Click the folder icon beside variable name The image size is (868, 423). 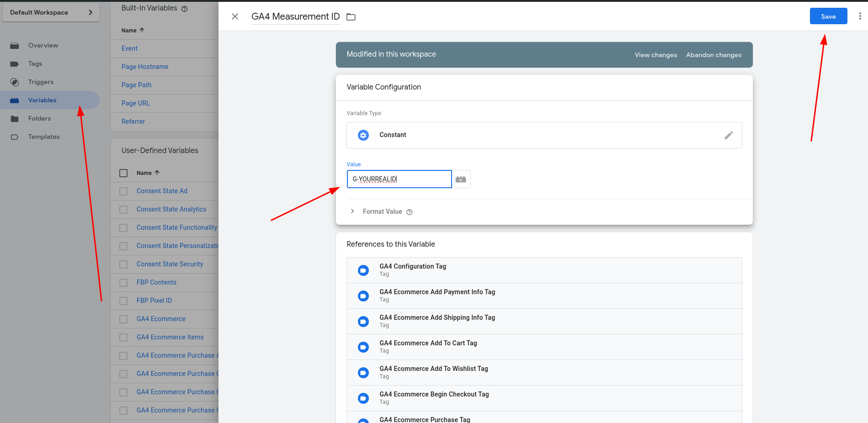351,17
